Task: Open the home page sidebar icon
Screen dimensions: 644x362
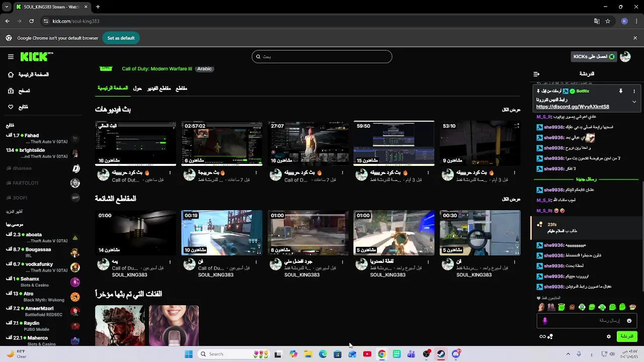Action: pyautogui.click(x=11, y=74)
